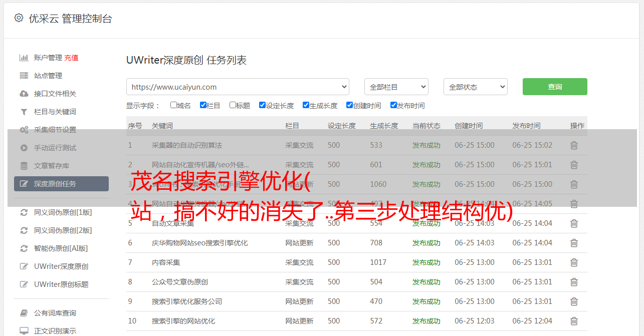Click the edit icon for 深度原创任务
This screenshot has height=336, width=644.
[x=24, y=184]
